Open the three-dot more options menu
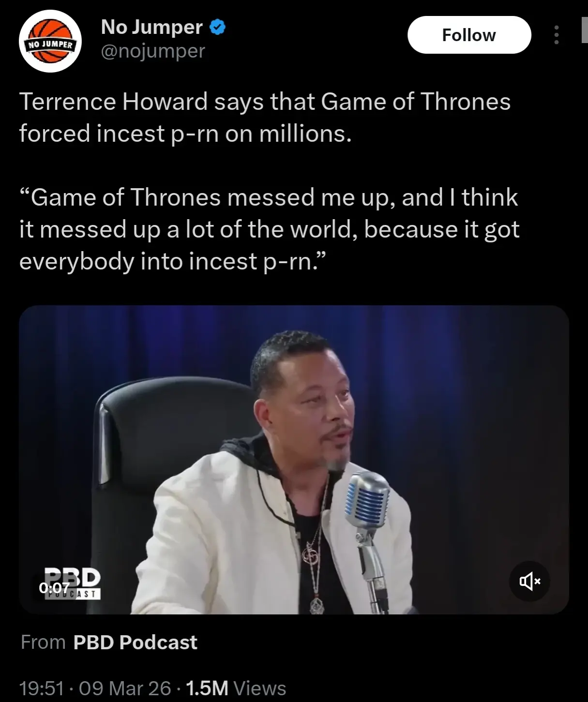588x702 pixels. click(x=557, y=35)
